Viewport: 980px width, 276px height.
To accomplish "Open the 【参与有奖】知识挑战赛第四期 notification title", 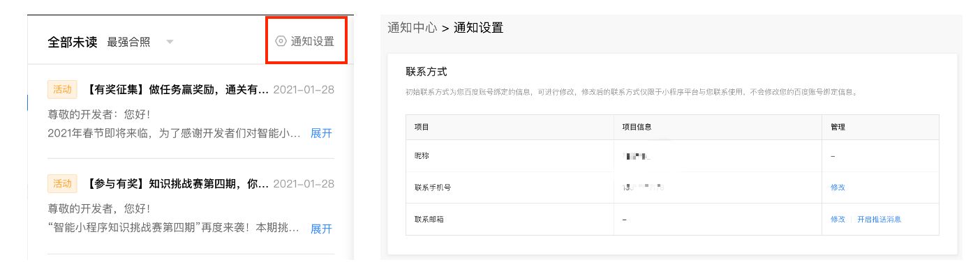I will click(176, 184).
